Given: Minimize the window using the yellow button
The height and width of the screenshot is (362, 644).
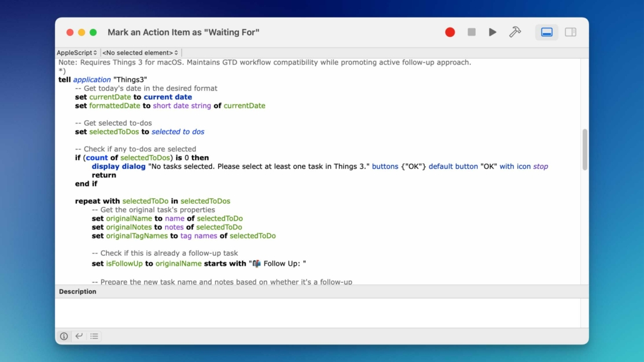Looking at the screenshot, I should pos(81,33).
